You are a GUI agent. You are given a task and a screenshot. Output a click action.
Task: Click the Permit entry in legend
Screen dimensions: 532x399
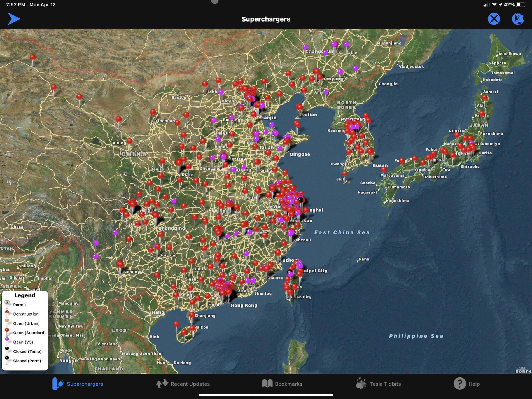coord(19,305)
